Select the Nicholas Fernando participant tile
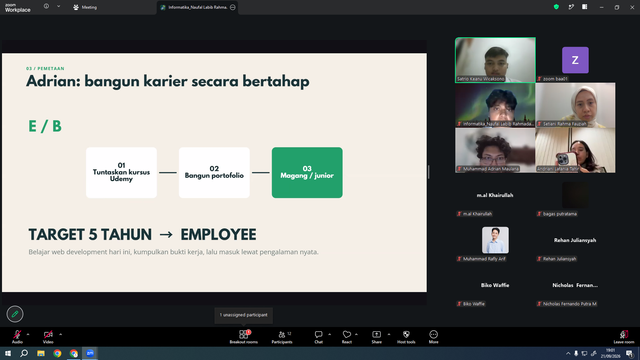 click(x=575, y=285)
